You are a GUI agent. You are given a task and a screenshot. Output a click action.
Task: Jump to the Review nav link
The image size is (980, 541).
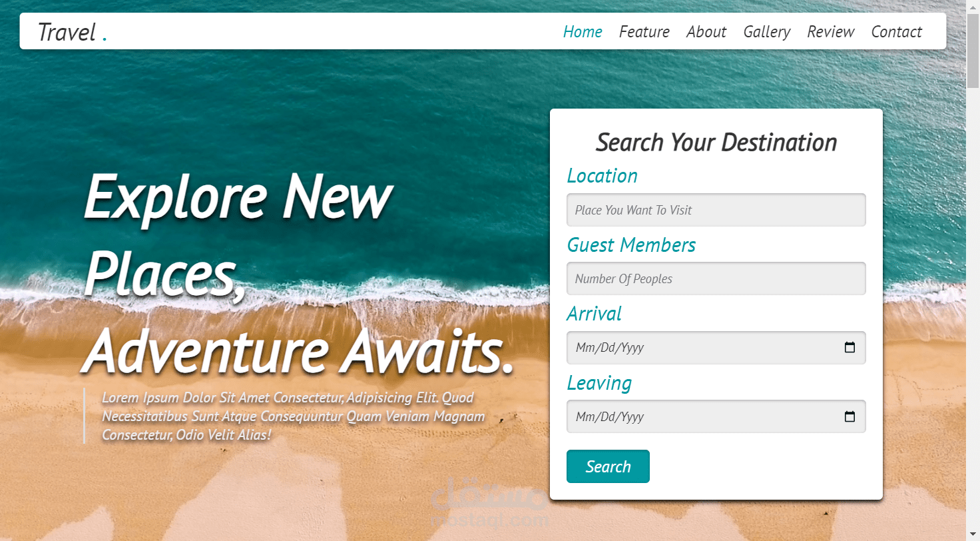click(831, 32)
